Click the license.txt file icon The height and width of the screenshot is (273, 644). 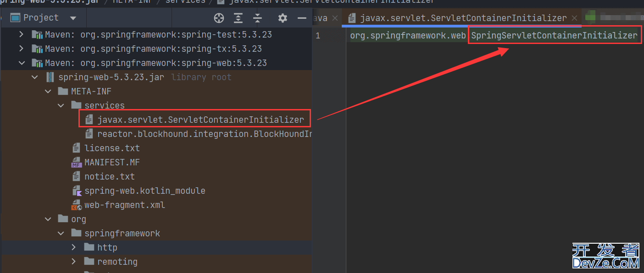(x=76, y=148)
